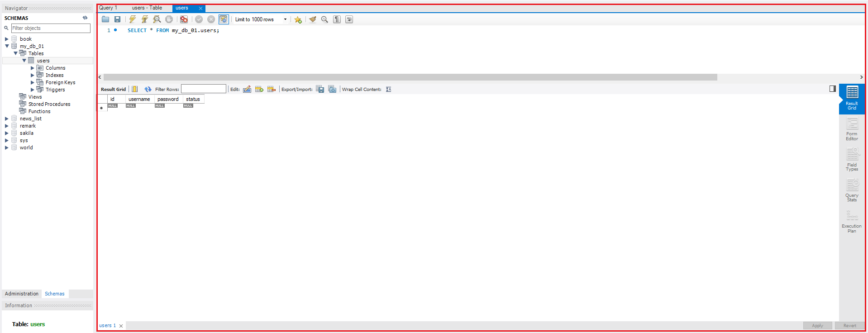Save the script using floppy disk icon
This screenshot has width=868, height=333.
tap(118, 19)
